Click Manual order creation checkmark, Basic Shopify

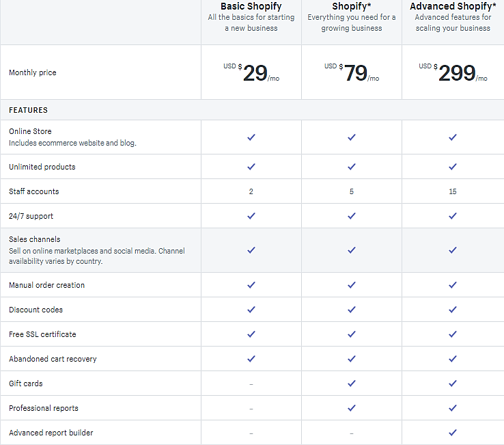coord(251,285)
